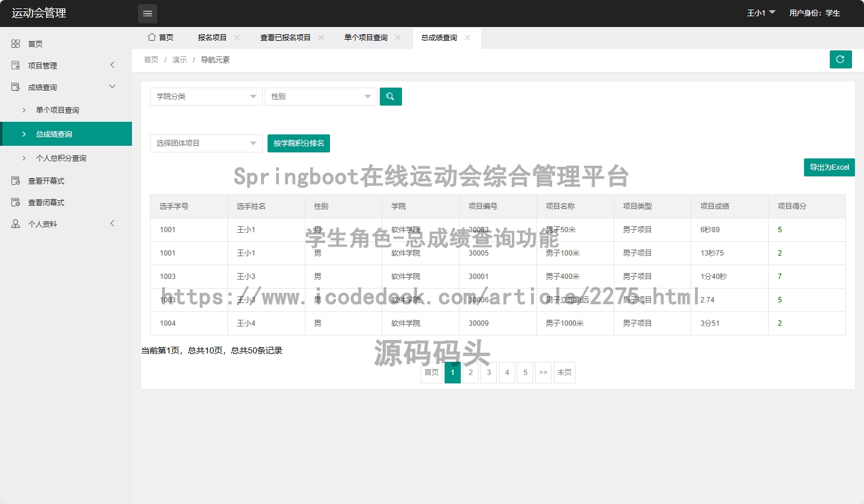Close the 总成绩查询 tab

(467, 37)
